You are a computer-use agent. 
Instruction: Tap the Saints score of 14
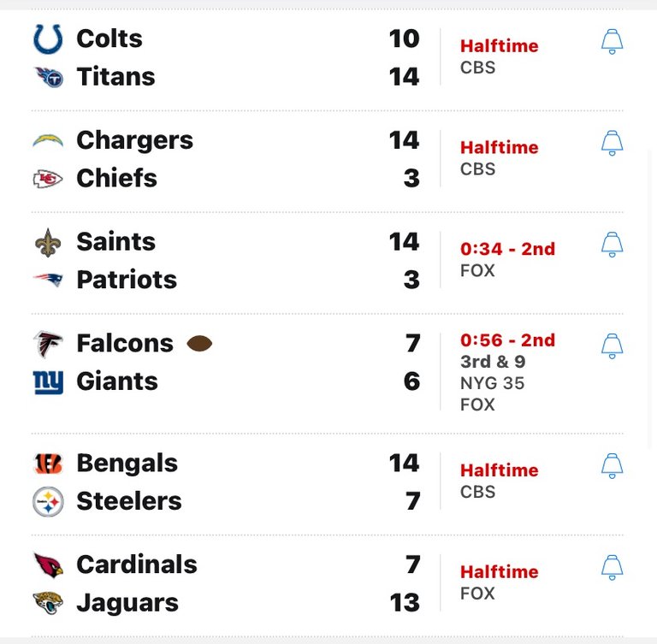(x=404, y=242)
